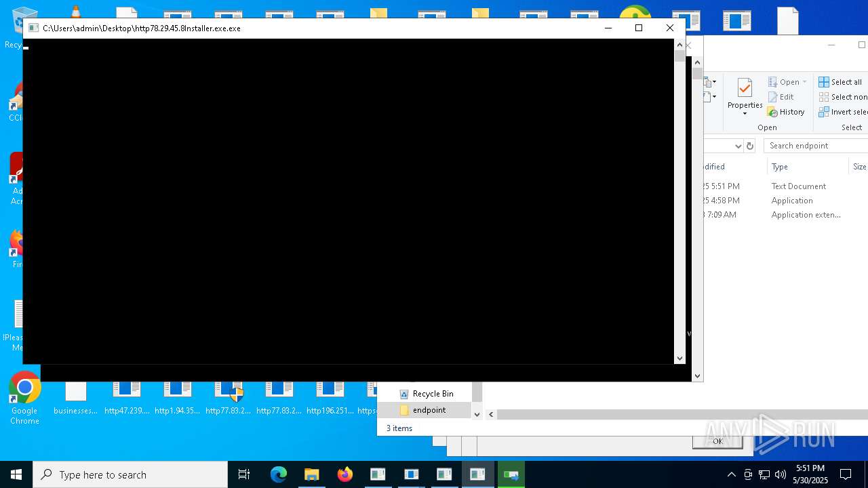Open the notification center icon
This screenshot has width=868, height=488.
(x=846, y=474)
